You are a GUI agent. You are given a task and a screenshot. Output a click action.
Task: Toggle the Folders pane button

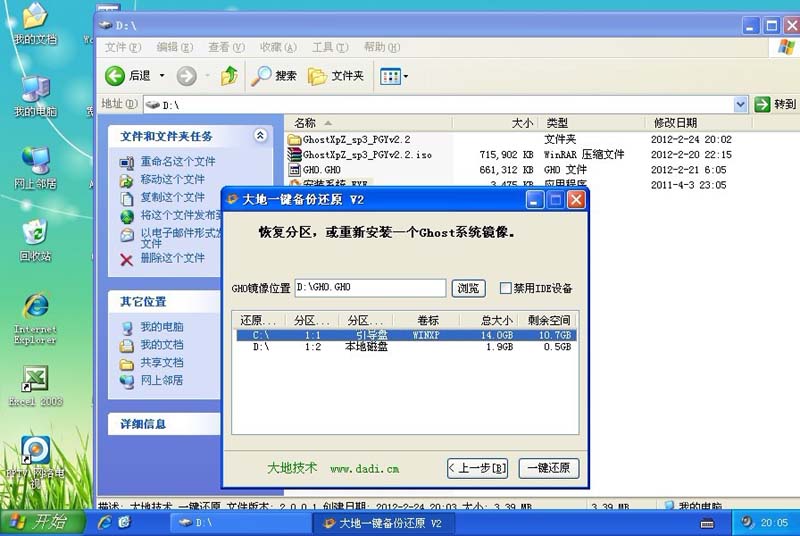click(x=336, y=76)
